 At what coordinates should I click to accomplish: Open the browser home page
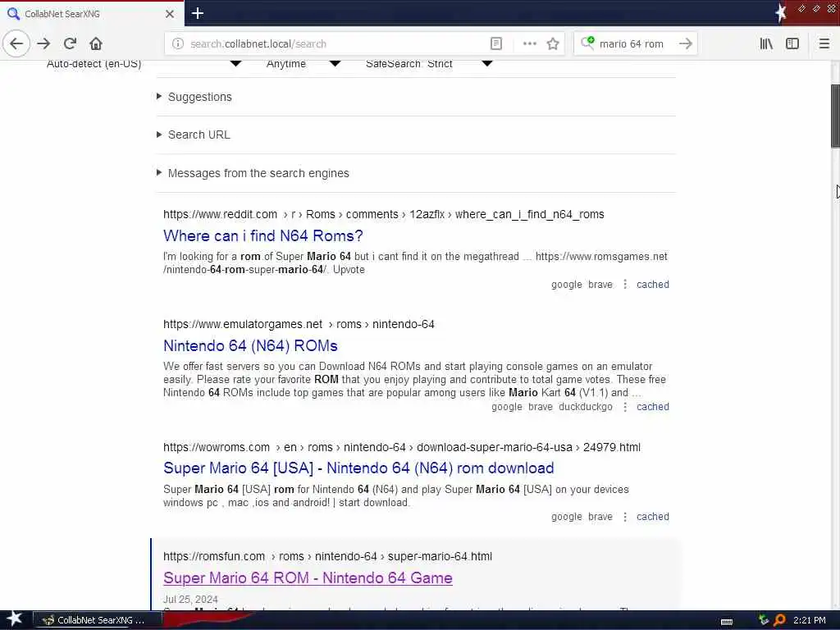[95, 43]
